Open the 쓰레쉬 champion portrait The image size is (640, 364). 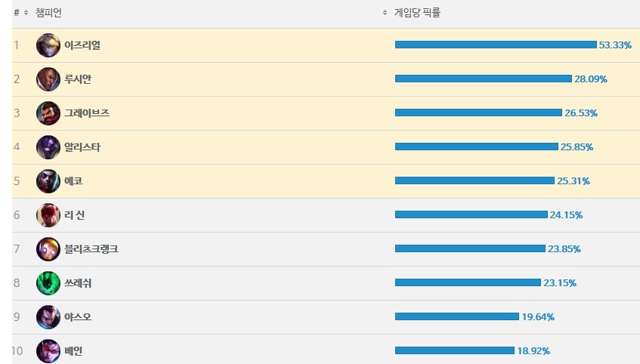(x=48, y=283)
